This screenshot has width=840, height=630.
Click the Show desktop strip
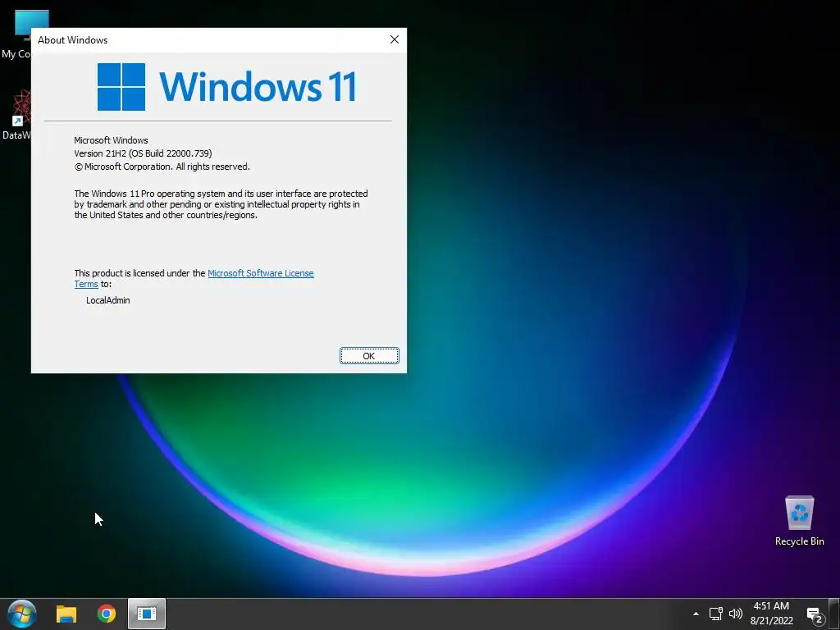click(834, 614)
